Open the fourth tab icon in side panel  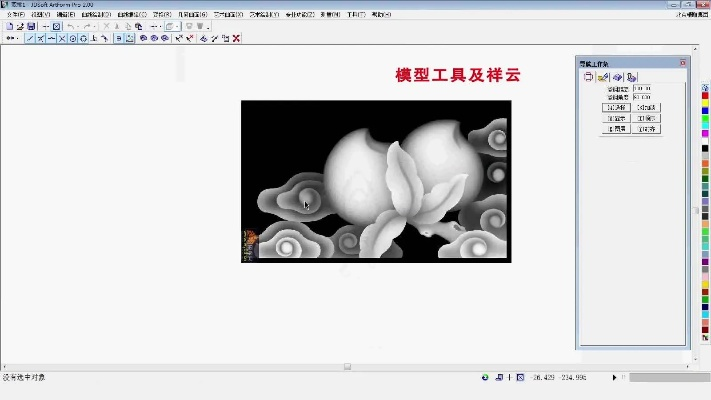(x=632, y=77)
